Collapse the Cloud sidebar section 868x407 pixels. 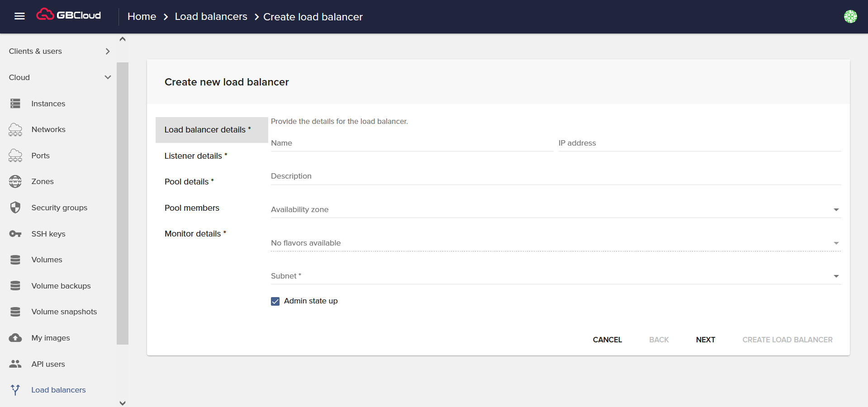[108, 77]
